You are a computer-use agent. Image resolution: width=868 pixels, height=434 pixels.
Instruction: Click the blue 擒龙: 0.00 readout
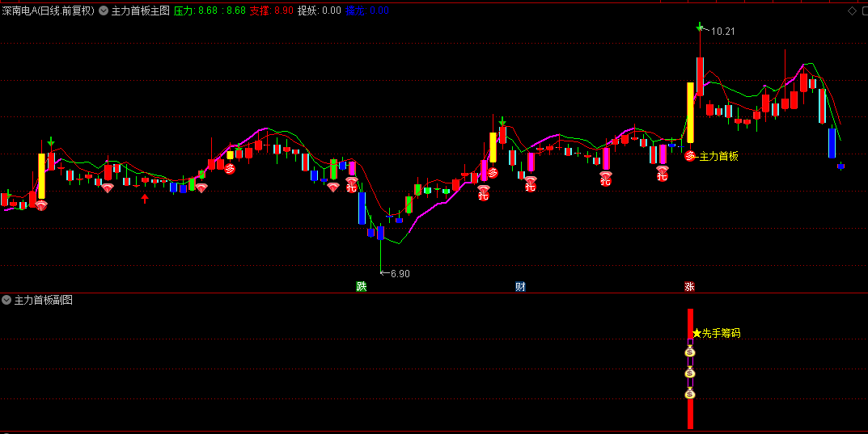(x=367, y=11)
